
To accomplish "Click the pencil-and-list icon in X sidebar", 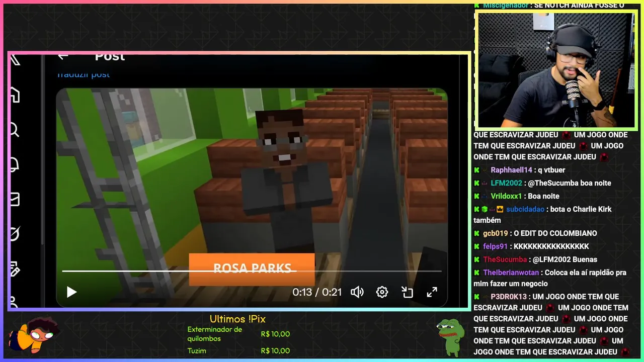I will (15, 269).
